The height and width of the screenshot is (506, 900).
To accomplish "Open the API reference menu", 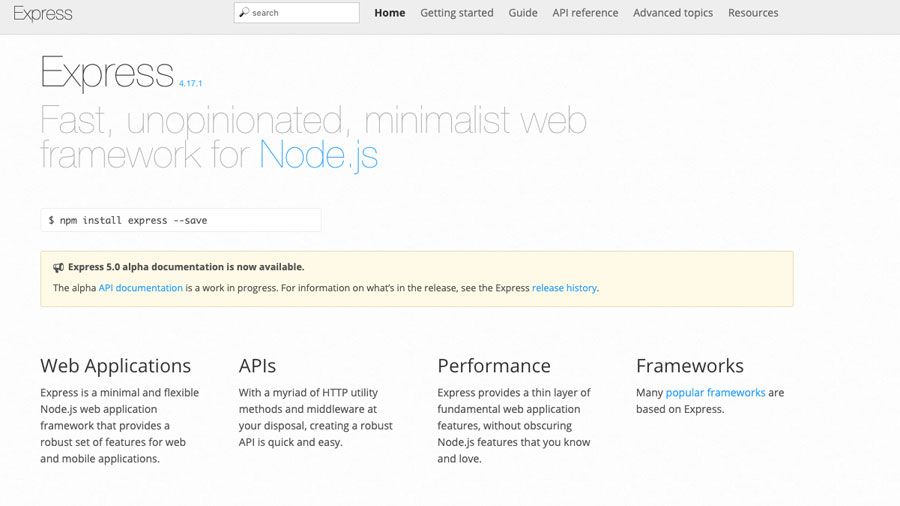I will pos(585,13).
